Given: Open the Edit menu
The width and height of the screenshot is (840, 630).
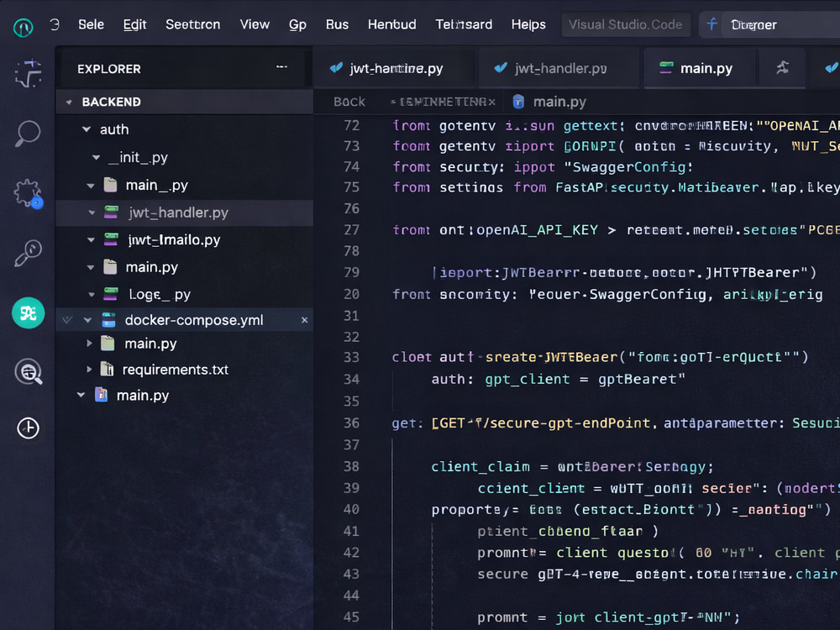Looking at the screenshot, I should click(x=134, y=24).
